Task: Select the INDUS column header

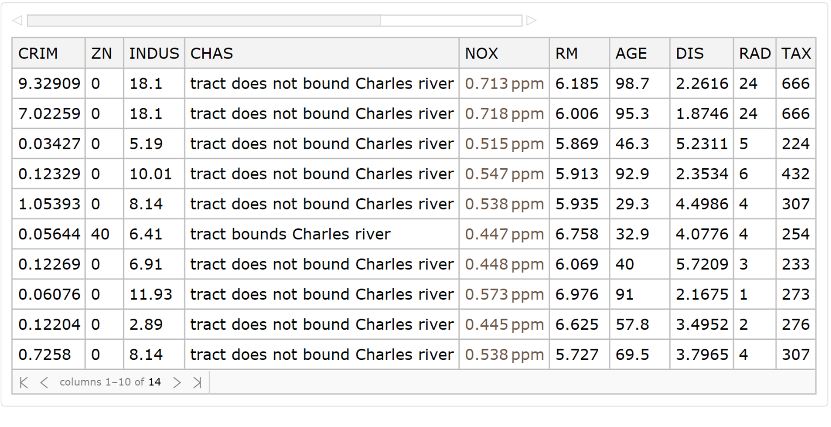Action: (x=154, y=53)
